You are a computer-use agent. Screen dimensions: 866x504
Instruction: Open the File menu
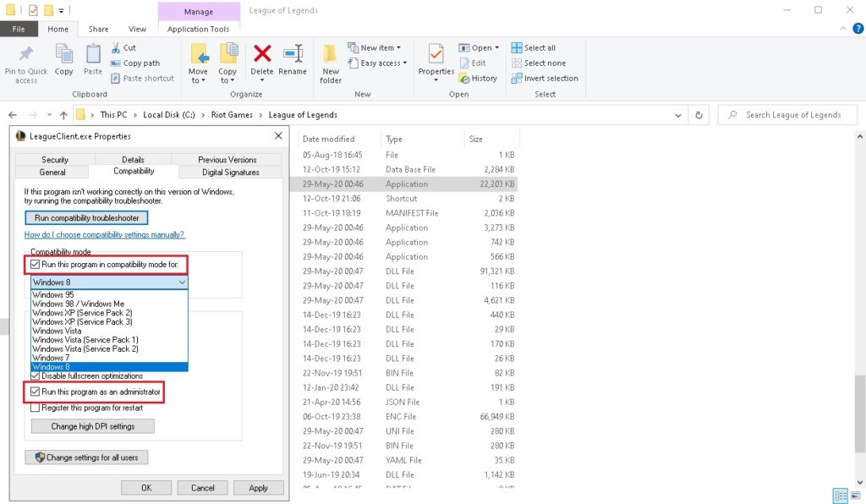click(x=19, y=30)
